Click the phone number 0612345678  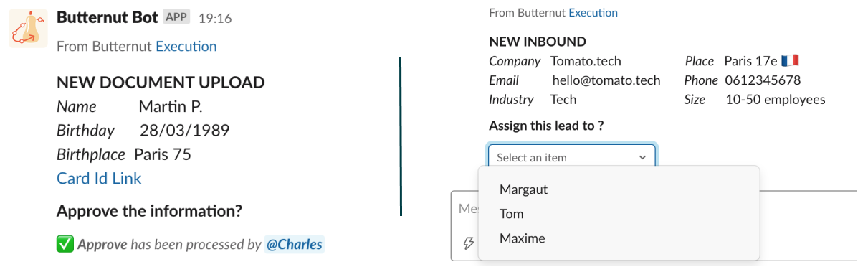click(x=763, y=80)
